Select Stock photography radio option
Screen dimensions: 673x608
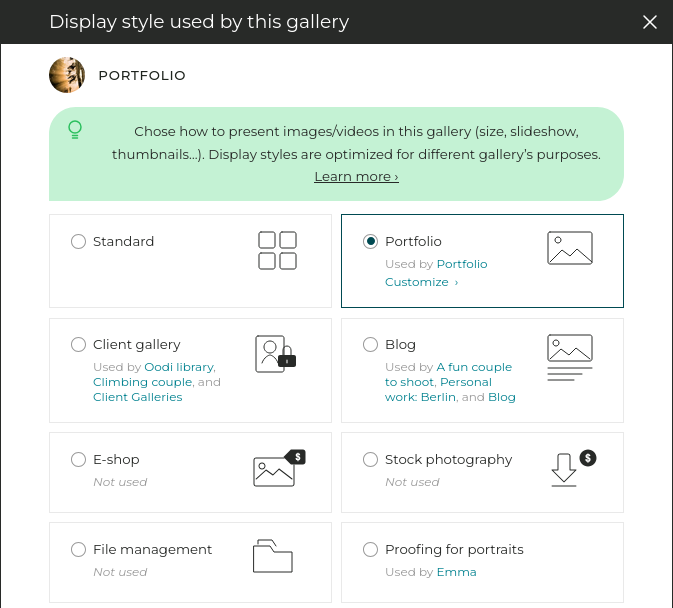tap(370, 459)
